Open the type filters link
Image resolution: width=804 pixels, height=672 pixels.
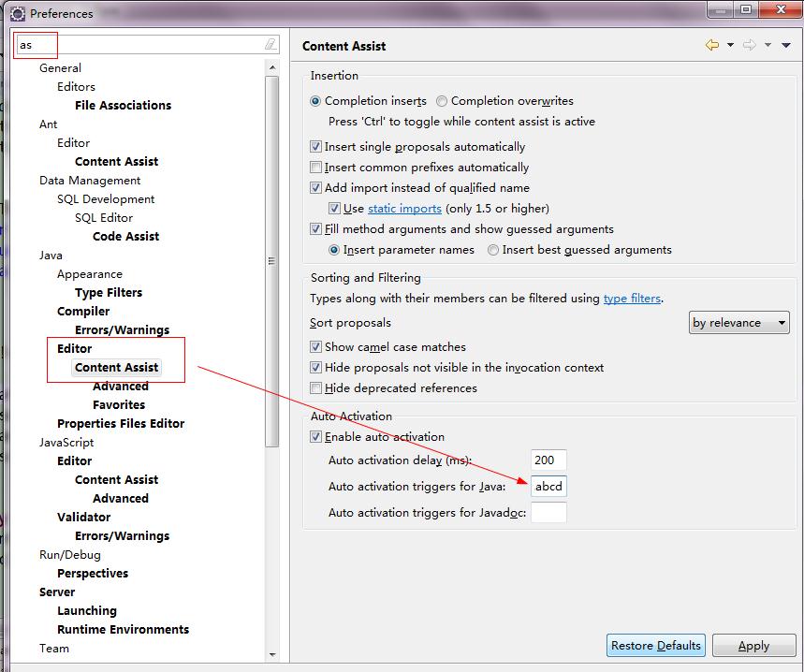coord(632,299)
